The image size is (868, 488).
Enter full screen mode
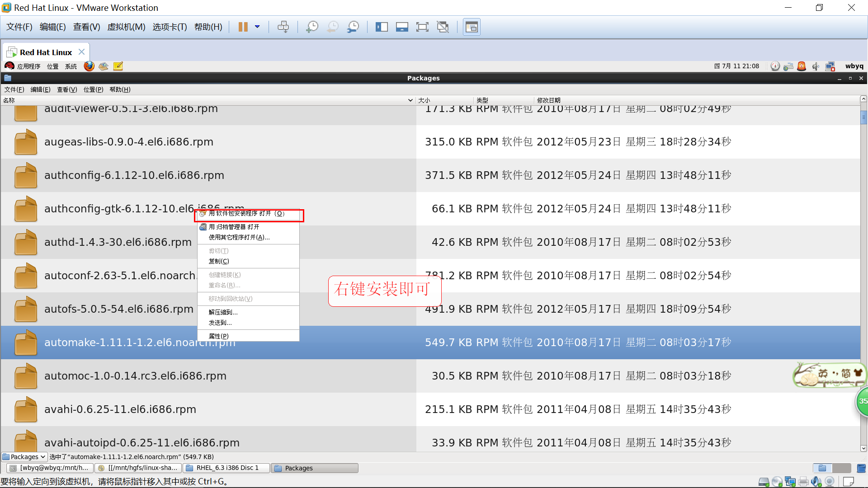422,27
